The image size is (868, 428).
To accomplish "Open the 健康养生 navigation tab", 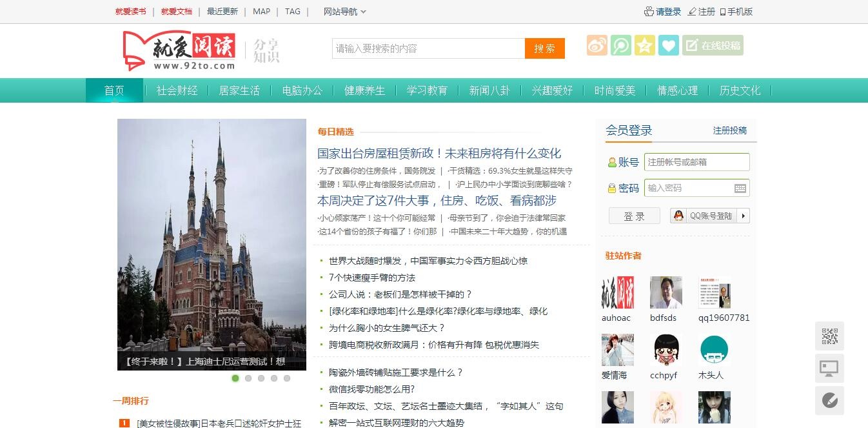I will coord(364,90).
